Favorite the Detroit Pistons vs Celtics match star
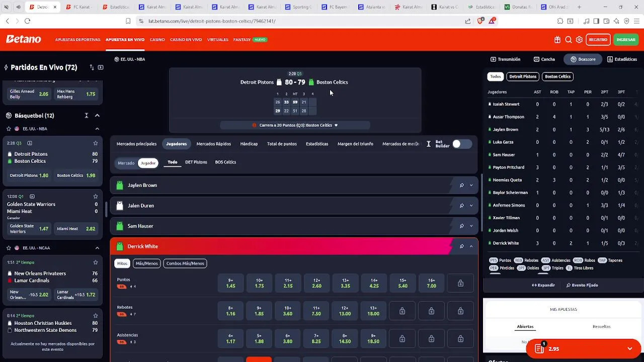The height and width of the screenshot is (362, 644). point(96,143)
